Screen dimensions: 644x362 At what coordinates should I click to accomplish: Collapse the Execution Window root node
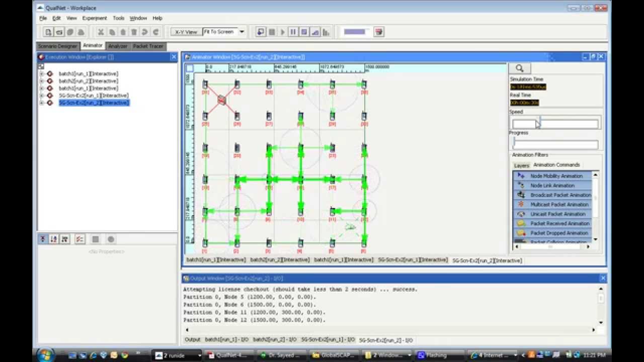click(x=41, y=66)
